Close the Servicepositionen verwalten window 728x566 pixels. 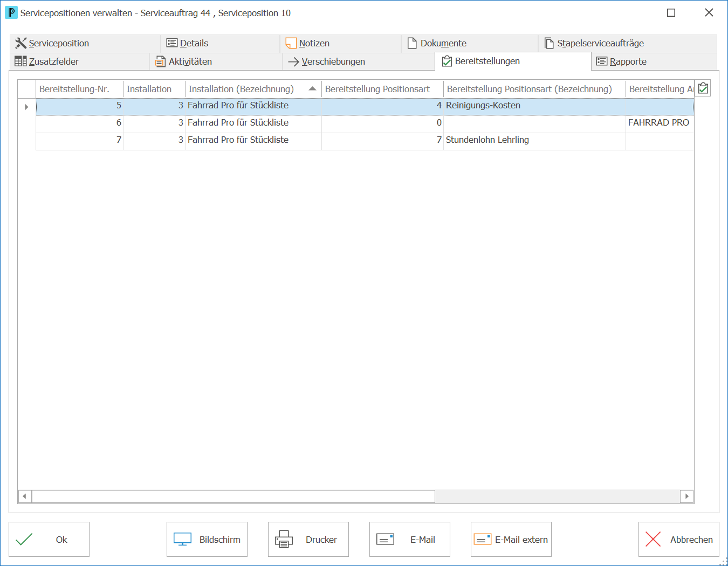point(709,12)
